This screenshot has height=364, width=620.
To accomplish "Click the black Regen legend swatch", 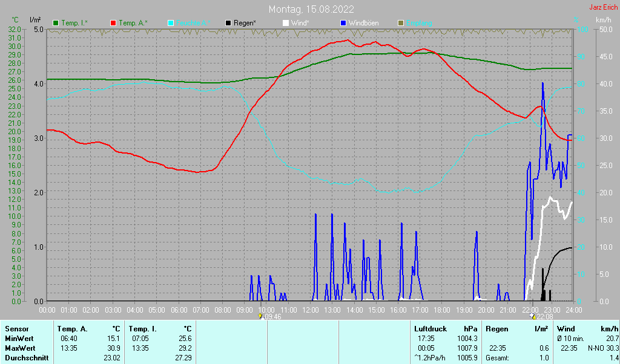I will click(228, 24).
